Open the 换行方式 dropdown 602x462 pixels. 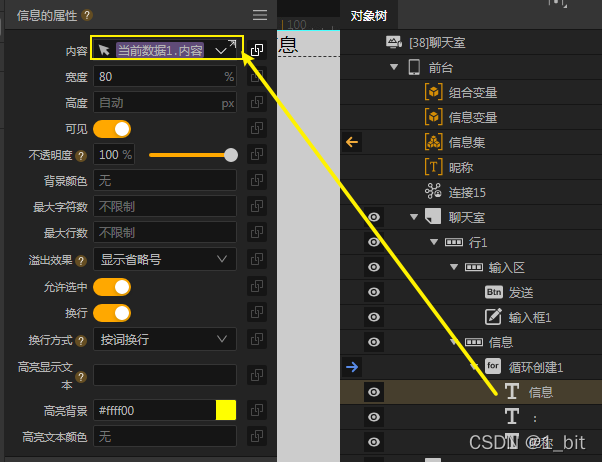tap(165, 339)
